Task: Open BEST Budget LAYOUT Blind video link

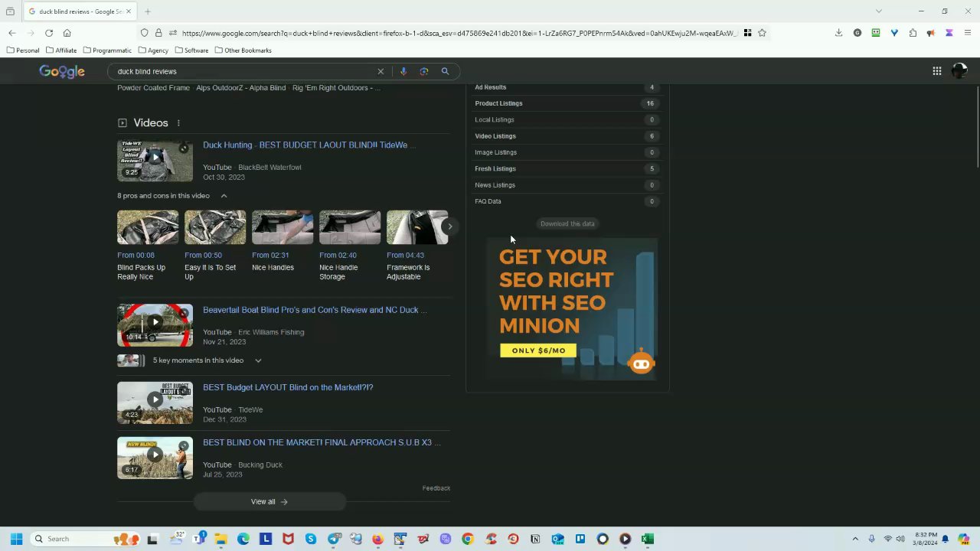Action: (x=288, y=387)
